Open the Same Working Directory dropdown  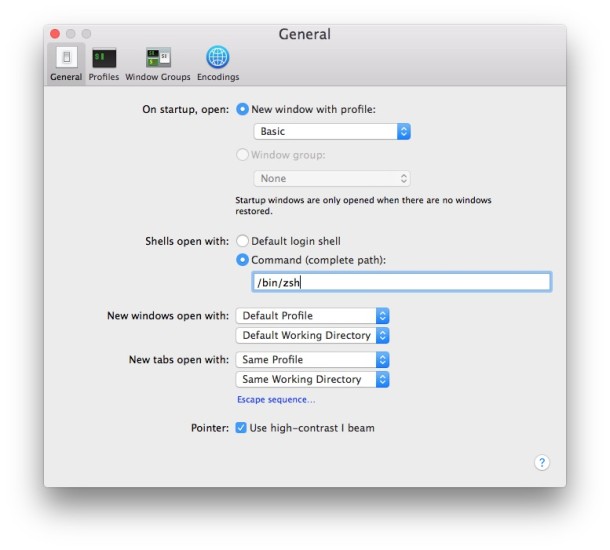click(312, 379)
